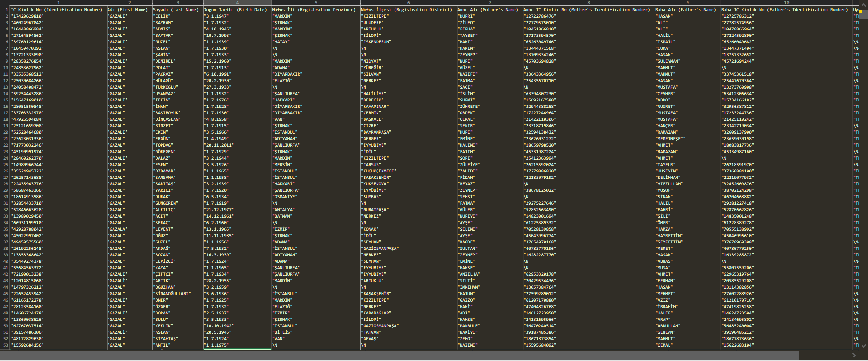
Task: Select column 2 number header
Action: [129, 3]
